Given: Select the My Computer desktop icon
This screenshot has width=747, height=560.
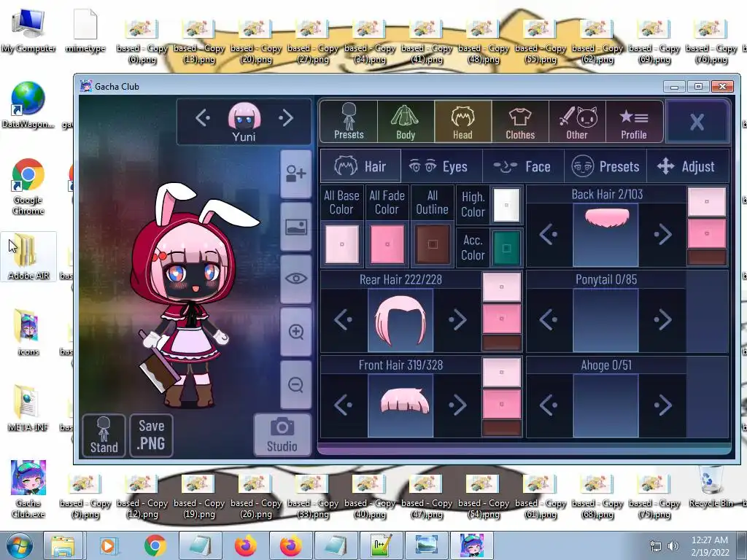Looking at the screenshot, I should (28, 31).
